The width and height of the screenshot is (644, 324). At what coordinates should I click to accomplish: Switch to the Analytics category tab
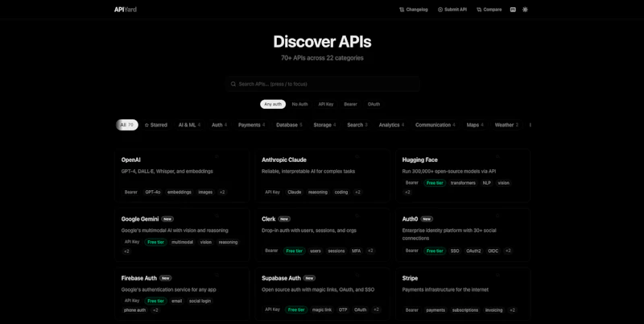tap(391, 125)
